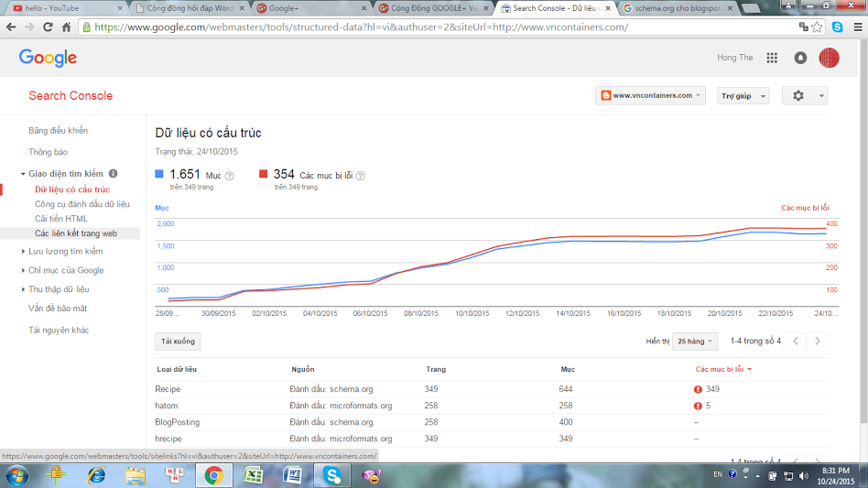Open Các liên kết trang web link
The width and height of the screenshot is (868, 488).
click(76, 233)
